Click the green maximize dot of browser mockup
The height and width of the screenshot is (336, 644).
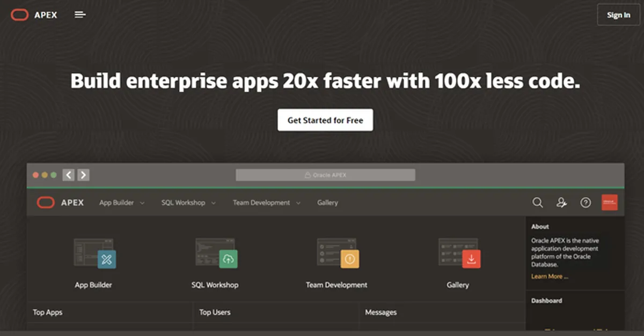point(53,175)
